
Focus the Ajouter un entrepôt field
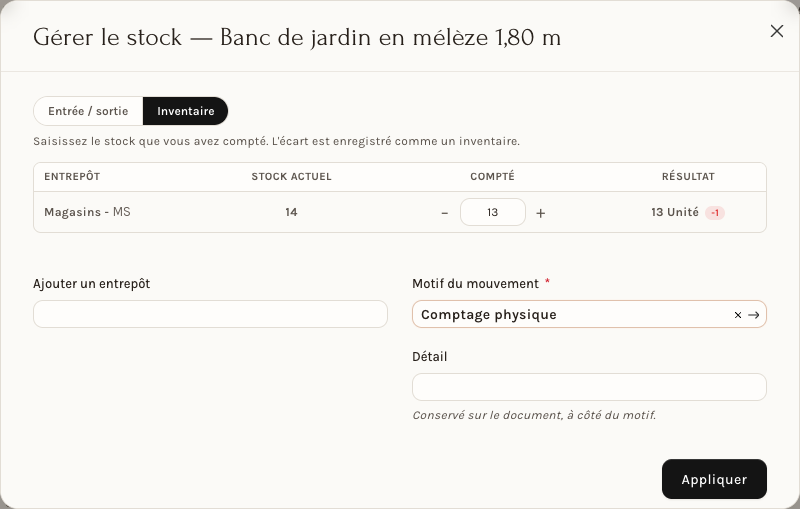tap(210, 314)
